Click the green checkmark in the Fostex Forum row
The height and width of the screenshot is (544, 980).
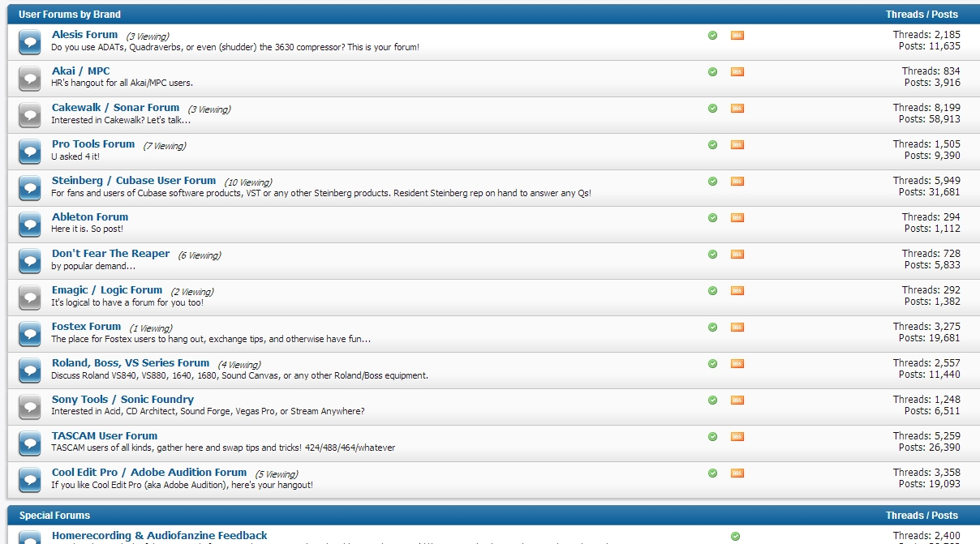(712, 328)
